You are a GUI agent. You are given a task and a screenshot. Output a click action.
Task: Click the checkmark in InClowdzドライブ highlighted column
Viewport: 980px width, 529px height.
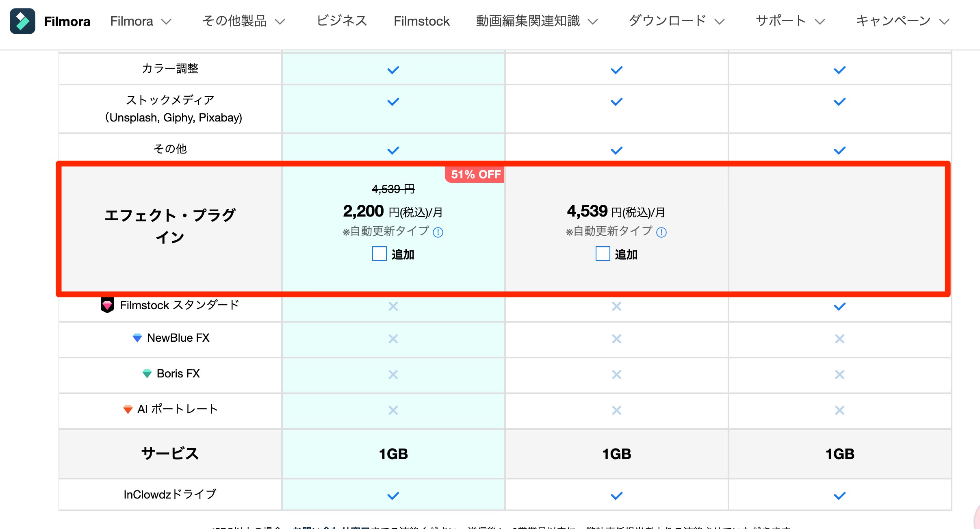pyautogui.click(x=393, y=496)
